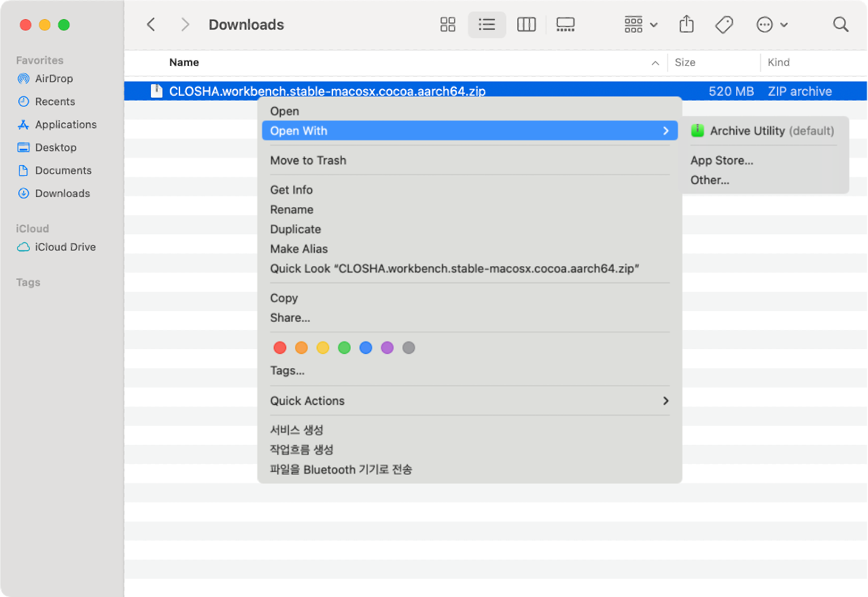This screenshot has height=597, width=868.
Task: Apply the yellow tag color
Action: pos(323,348)
